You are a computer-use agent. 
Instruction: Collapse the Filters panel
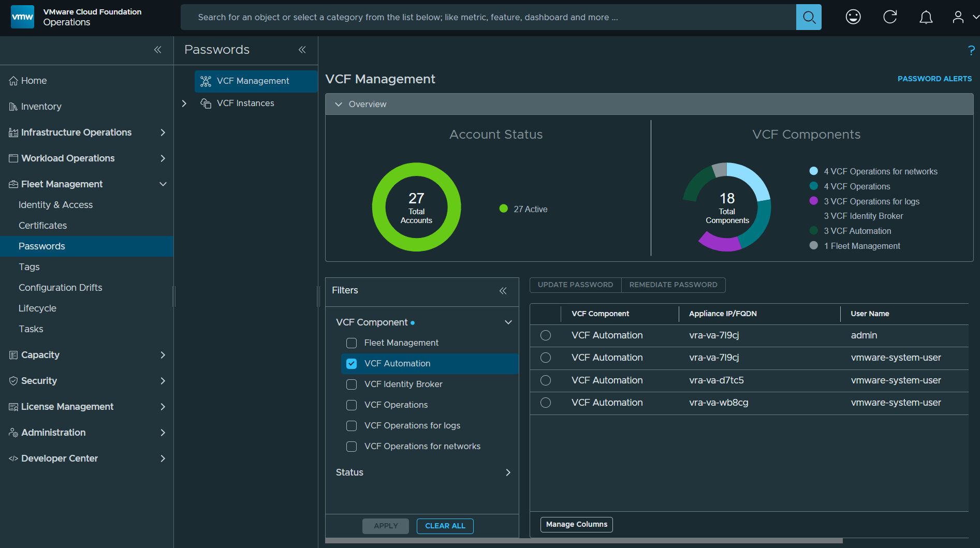[503, 291]
